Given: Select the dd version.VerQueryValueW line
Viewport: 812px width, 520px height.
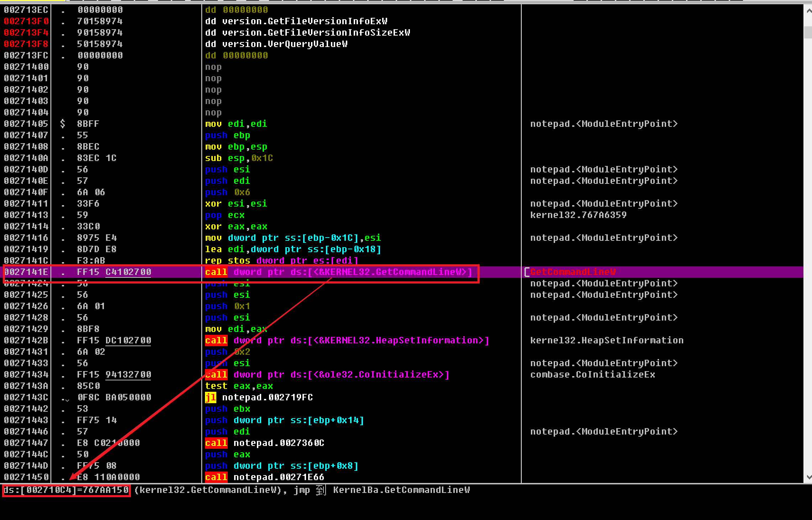Looking at the screenshot, I should pyautogui.click(x=276, y=44).
